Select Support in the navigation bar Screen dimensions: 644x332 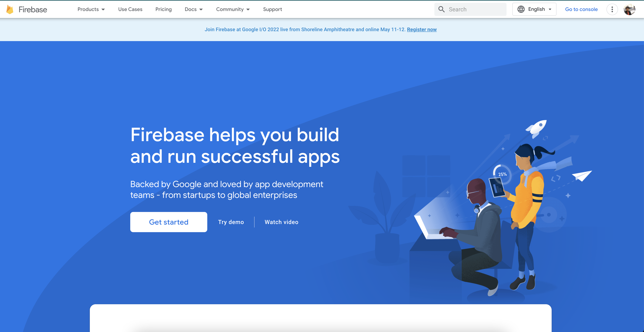point(273,9)
